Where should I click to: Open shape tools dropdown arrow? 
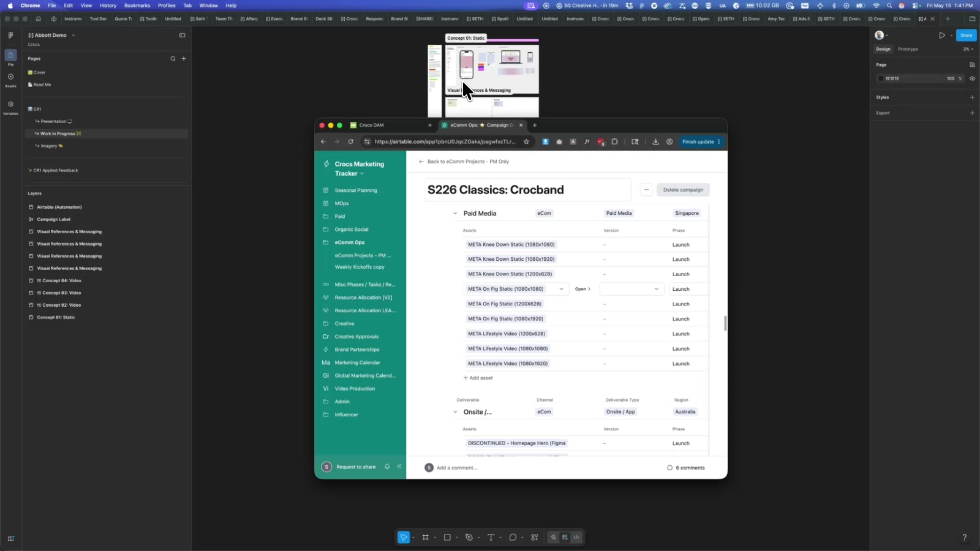457,538
